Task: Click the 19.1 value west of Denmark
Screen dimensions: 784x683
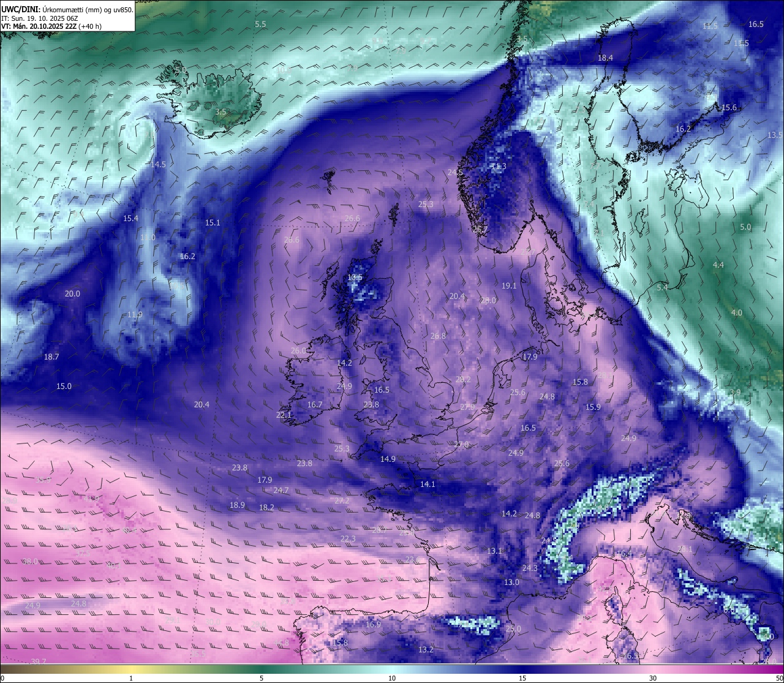Action: pyautogui.click(x=509, y=285)
